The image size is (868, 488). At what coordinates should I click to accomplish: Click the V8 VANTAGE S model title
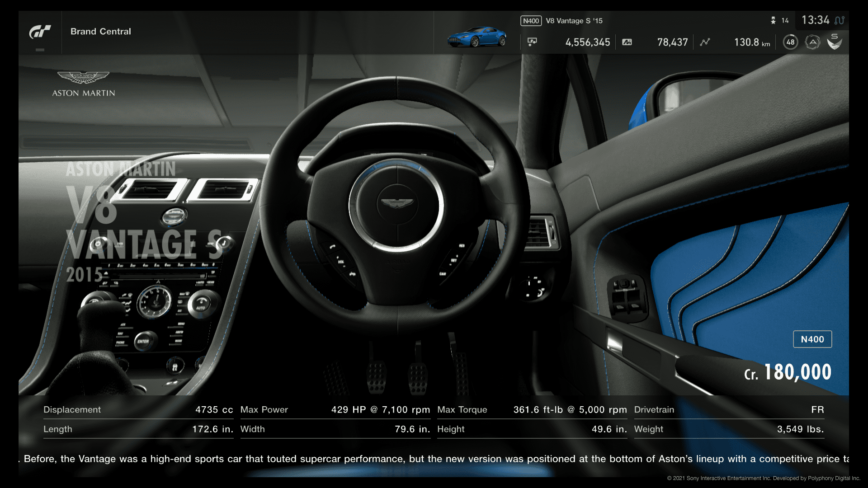pyautogui.click(x=145, y=222)
